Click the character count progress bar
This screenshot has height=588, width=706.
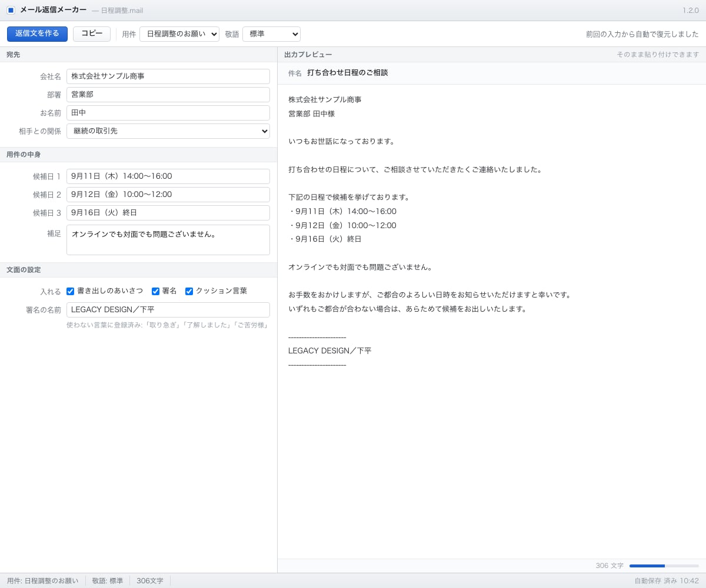click(x=664, y=566)
